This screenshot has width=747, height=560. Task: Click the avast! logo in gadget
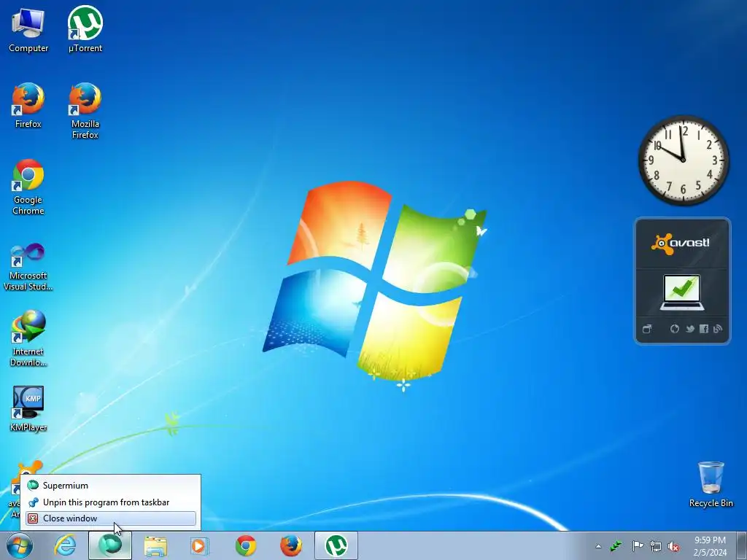click(x=681, y=244)
